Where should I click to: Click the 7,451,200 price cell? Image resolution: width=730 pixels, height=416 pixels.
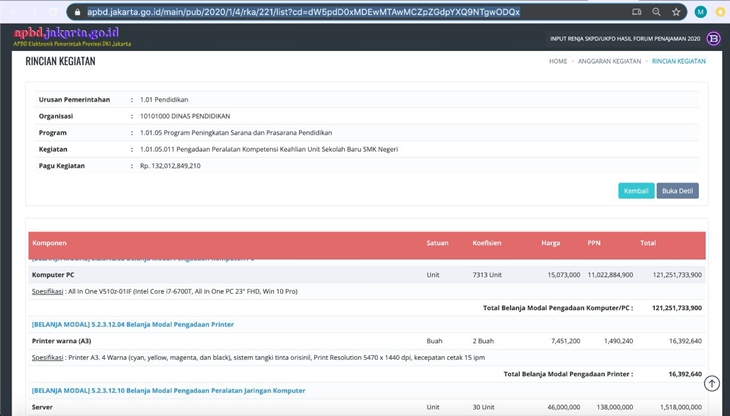(x=566, y=341)
